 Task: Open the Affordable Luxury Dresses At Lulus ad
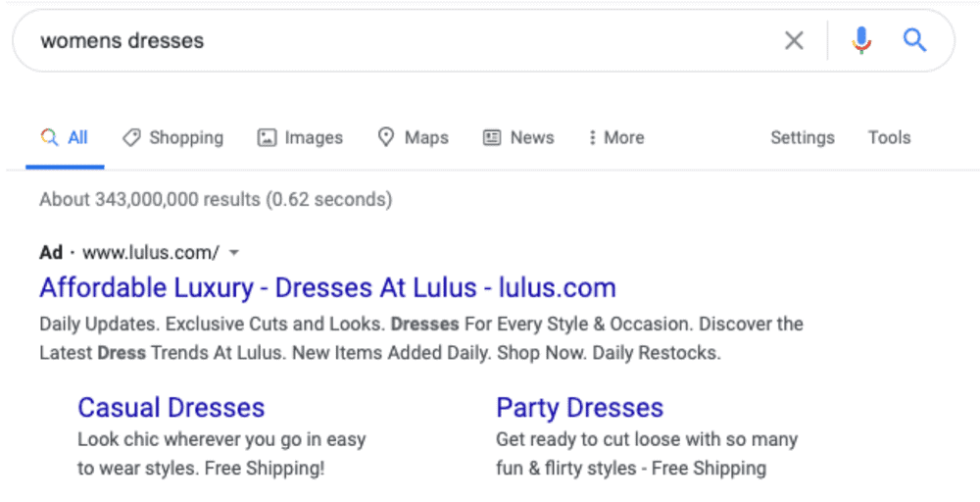327,288
